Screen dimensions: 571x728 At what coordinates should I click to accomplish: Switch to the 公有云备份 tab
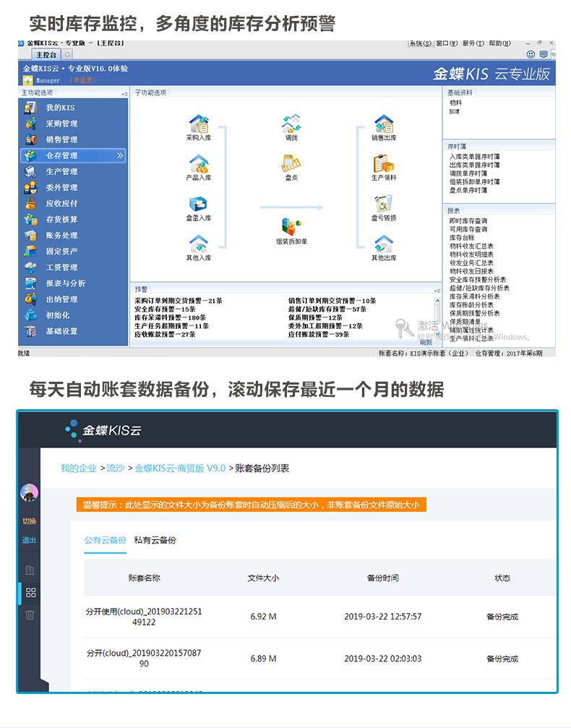[105, 540]
